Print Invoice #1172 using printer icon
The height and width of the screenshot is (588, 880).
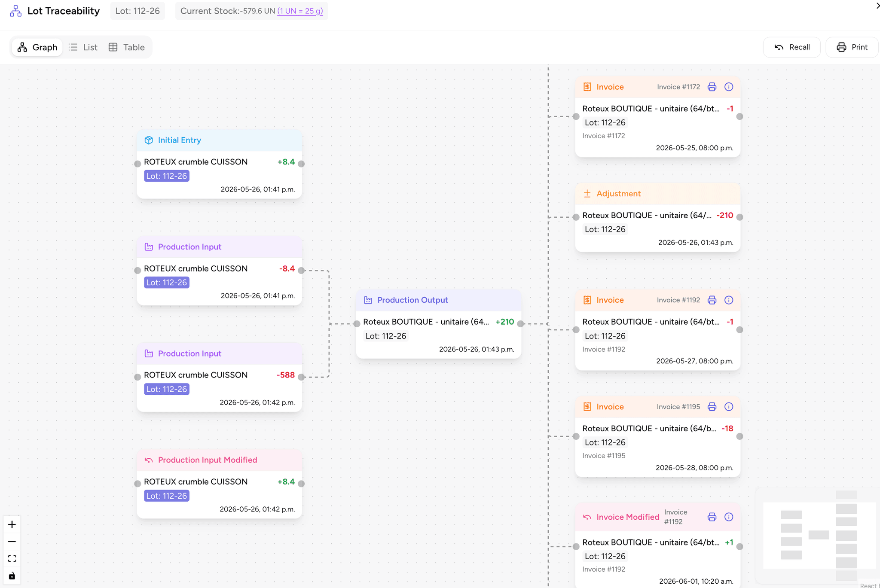click(x=712, y=87)
